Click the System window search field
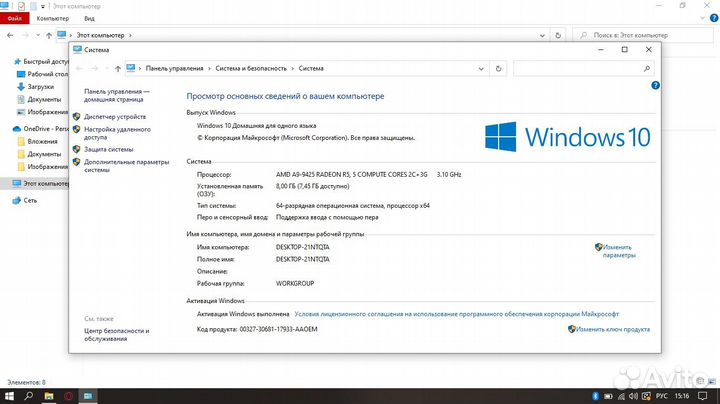Screen dimensions: 720x404 577,68
